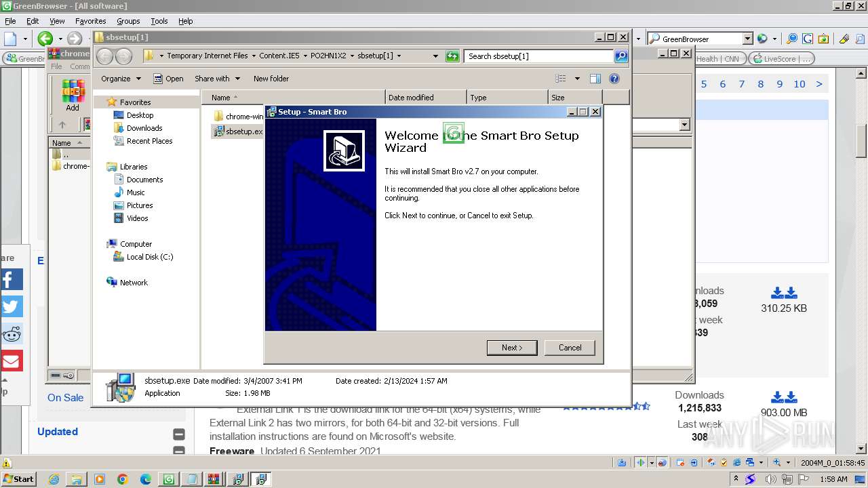Click Open in the Explorer toolbar
This screenshot has height=488, width=868.
pyautogui.click(x=168, y=79)
